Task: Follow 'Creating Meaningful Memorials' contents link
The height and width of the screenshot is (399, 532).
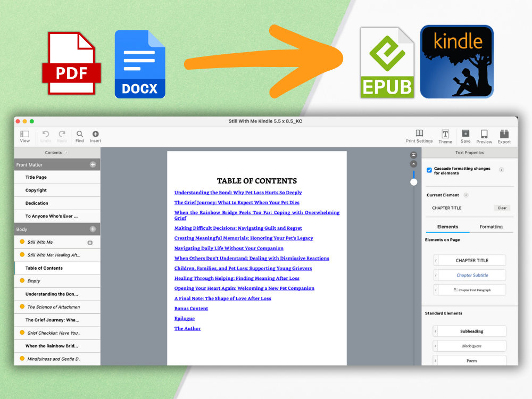Action: pyautogui.click(x=244, y=238)
